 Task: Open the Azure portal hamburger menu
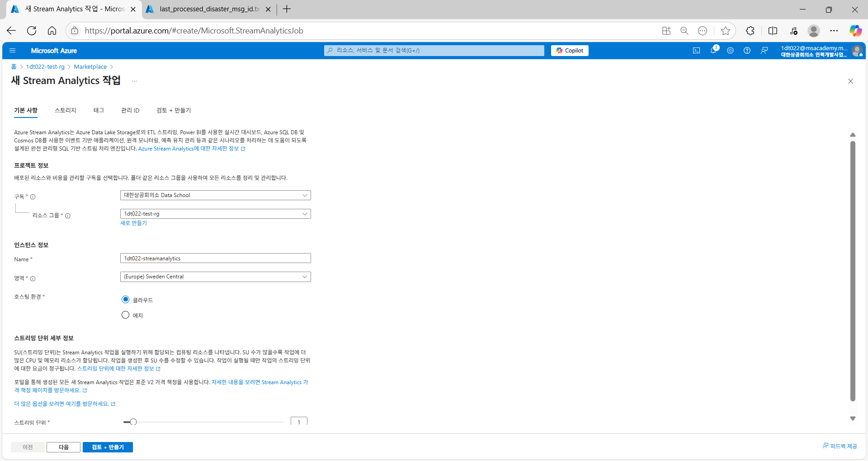click(12, 51)
